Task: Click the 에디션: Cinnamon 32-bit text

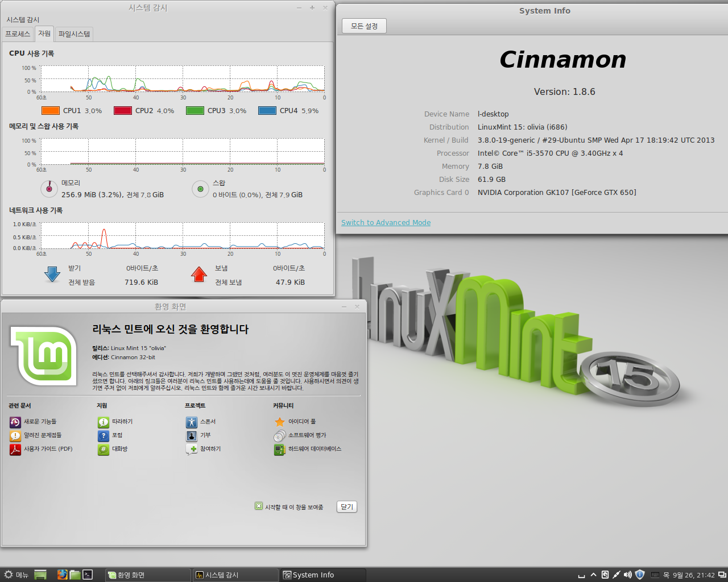Action: point(123,357)
